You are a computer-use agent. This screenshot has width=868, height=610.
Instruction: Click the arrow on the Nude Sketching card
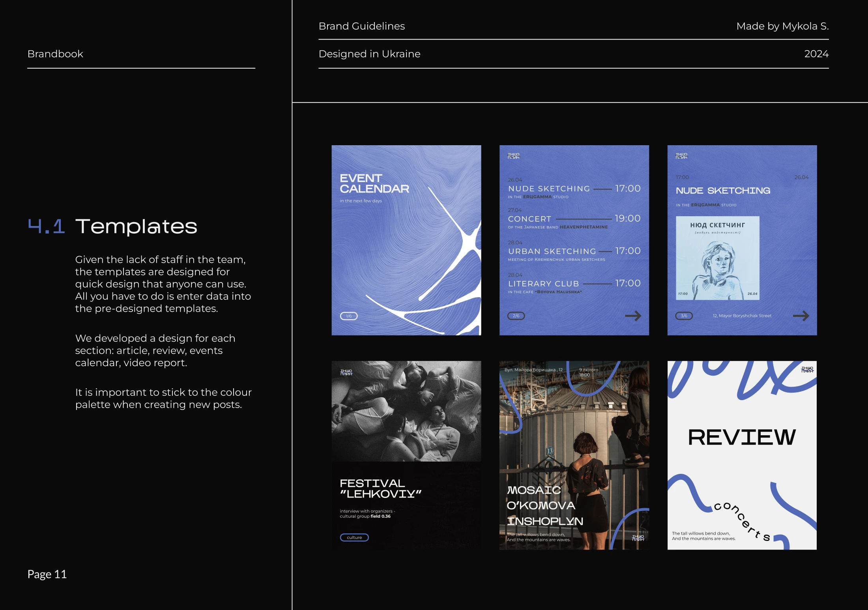801,316
